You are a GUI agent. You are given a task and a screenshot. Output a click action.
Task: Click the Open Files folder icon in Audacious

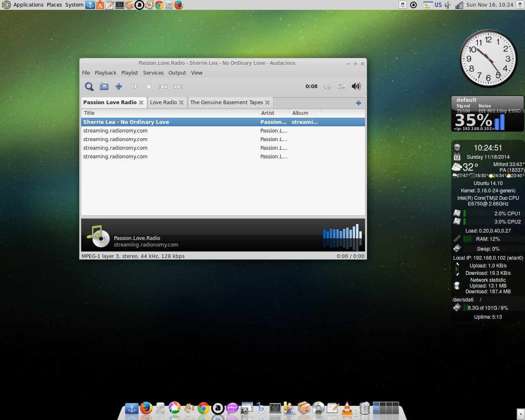tap(104, 87)
